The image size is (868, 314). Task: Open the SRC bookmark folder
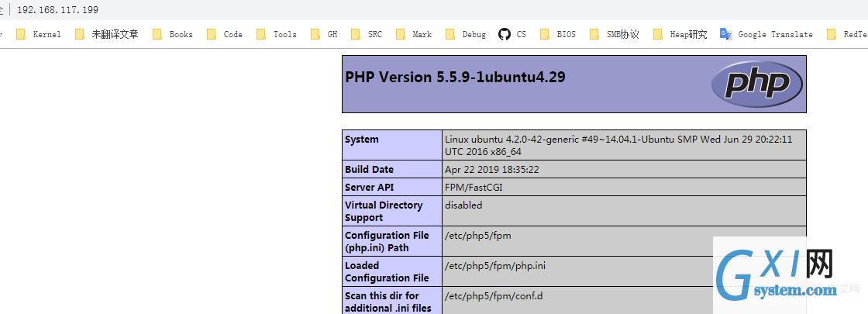(367, 34)
